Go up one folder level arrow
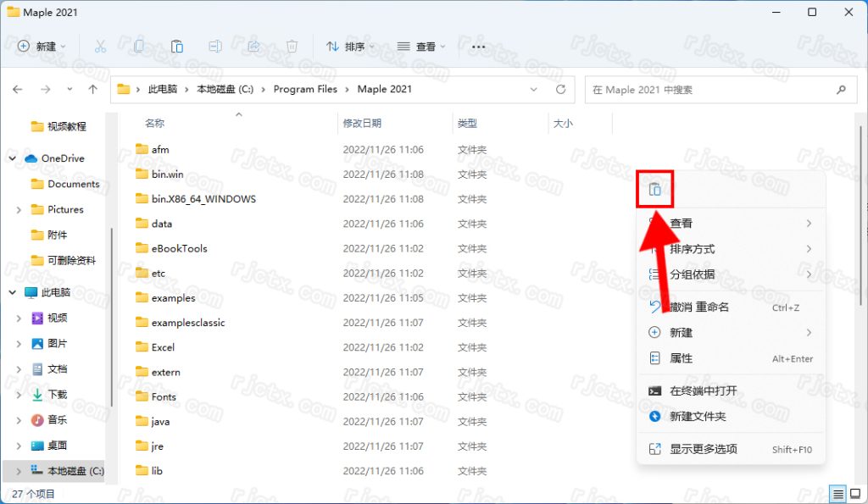 93,89
